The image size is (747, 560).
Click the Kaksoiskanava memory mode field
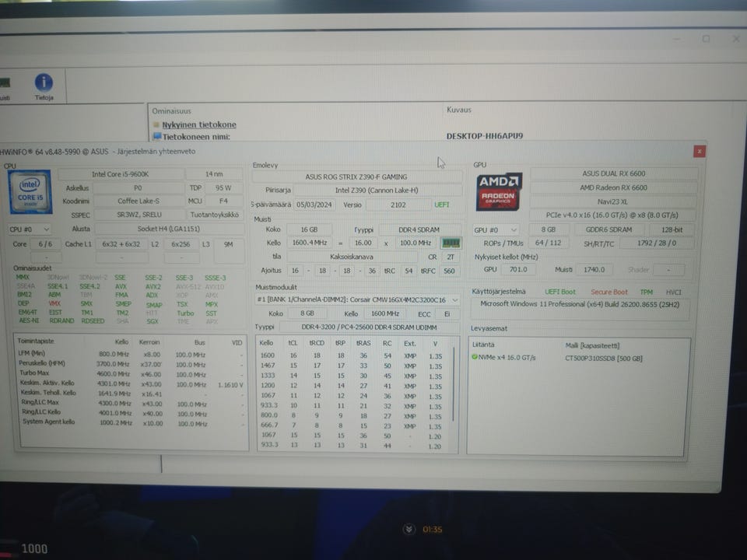[352, 257]
